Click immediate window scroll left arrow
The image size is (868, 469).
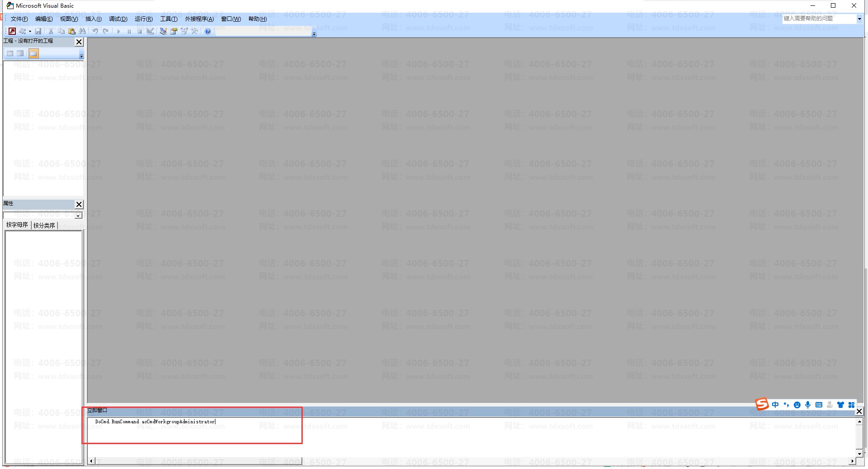pos(91,461)
